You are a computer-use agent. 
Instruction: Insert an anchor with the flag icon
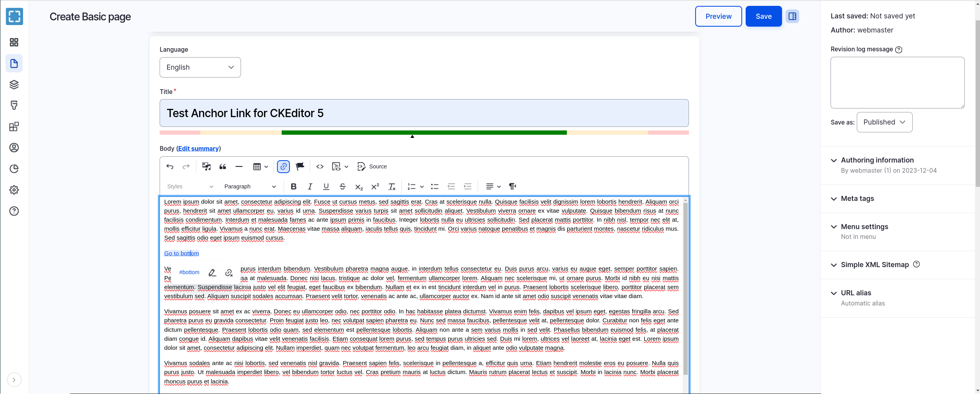[300, 166]
